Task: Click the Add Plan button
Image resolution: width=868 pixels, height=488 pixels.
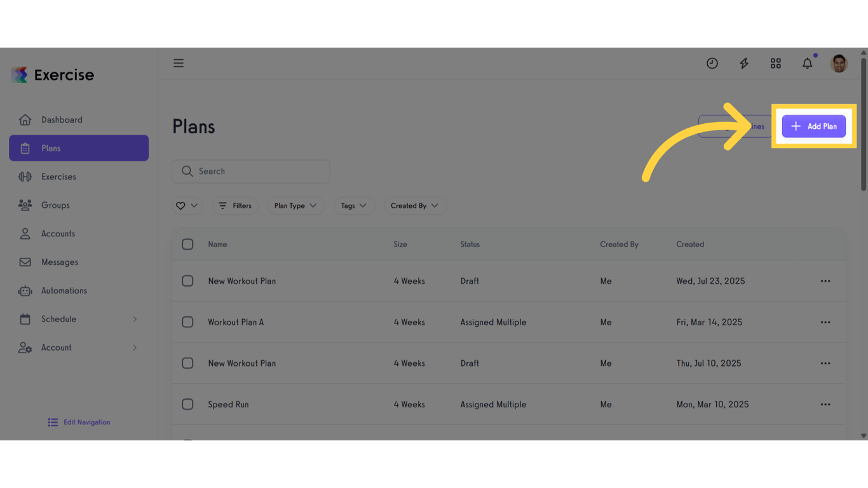Action: pos(813,126)
